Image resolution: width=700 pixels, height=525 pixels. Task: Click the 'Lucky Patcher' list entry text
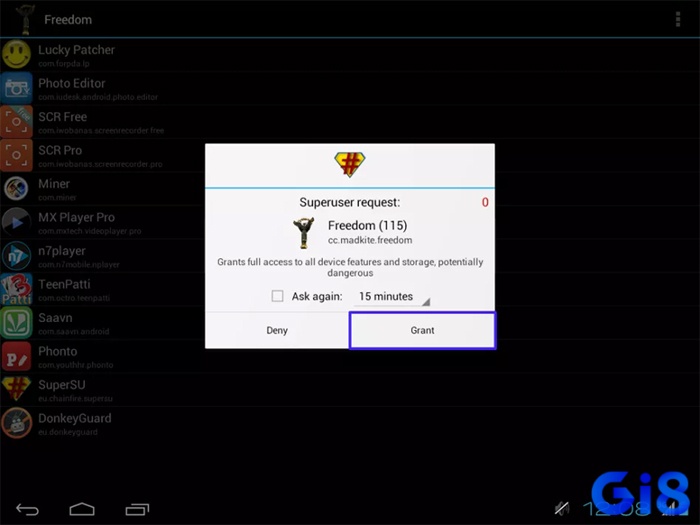coord(76,50)
